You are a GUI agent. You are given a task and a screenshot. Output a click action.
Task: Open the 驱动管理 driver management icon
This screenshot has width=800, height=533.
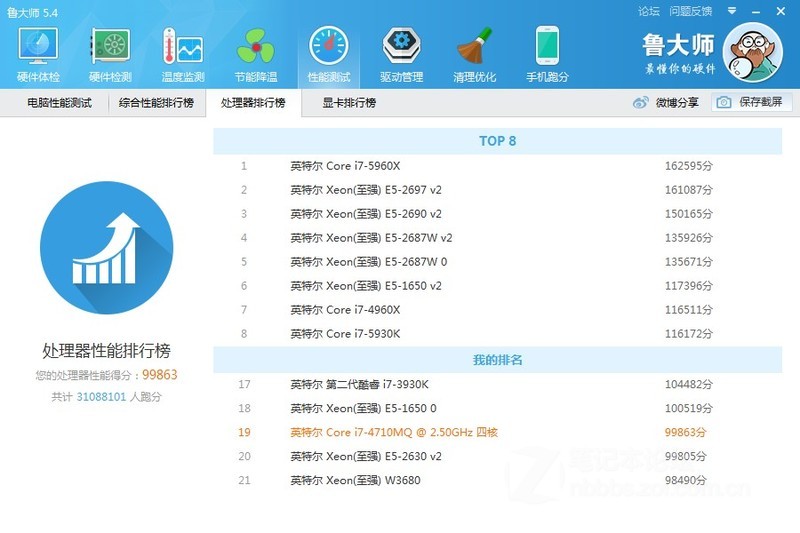pyautogui.click(x=402, y=46)
